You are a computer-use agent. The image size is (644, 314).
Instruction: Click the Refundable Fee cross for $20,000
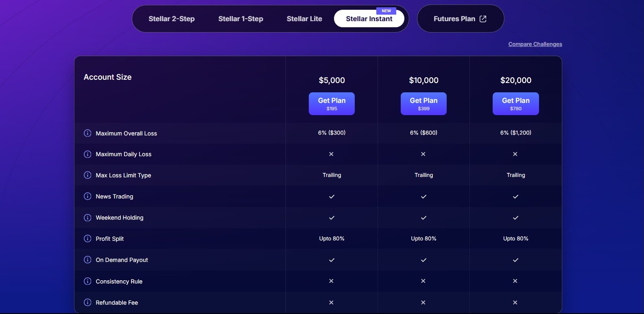click(515, 302)
